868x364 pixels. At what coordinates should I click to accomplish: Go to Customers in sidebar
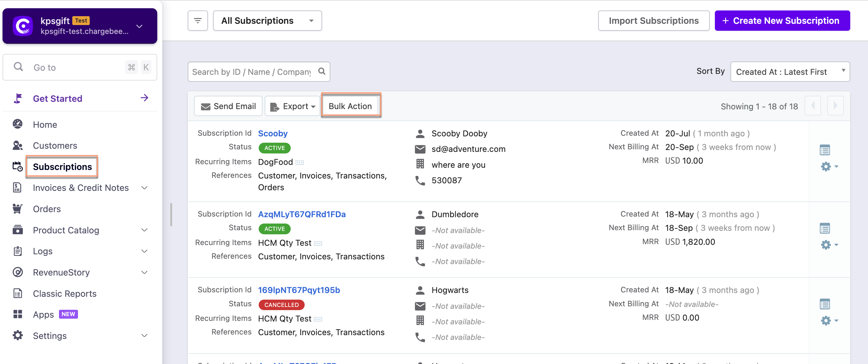55,146
